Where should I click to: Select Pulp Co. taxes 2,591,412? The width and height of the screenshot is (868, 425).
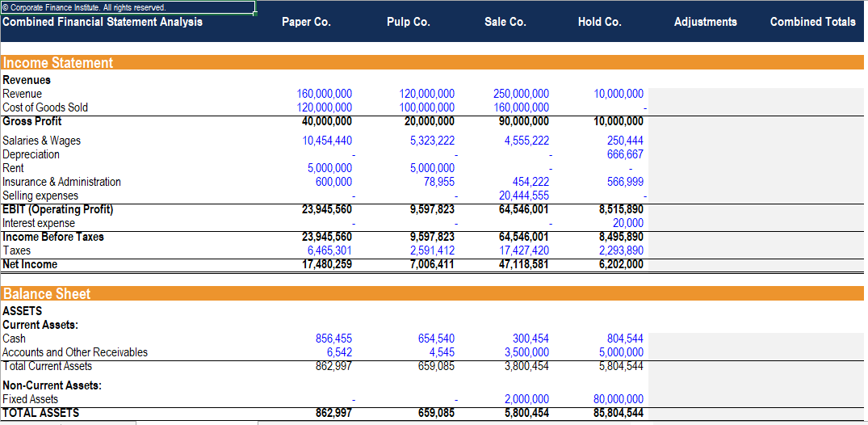pos(432,250)
